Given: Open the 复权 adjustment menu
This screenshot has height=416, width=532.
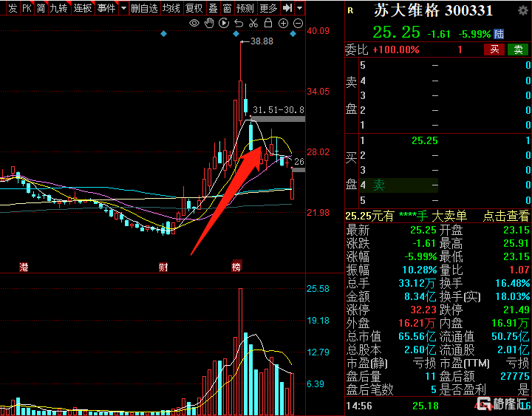Looking at the screenshot, I should click(194, 8).
